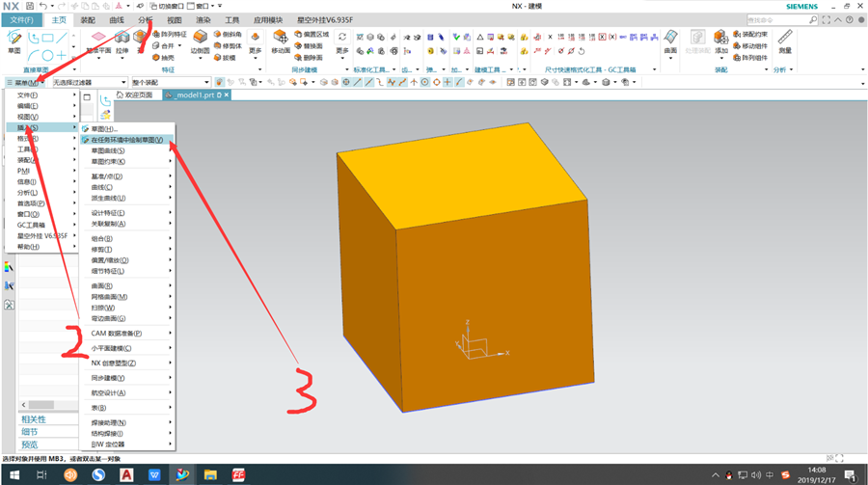
Task: Toggle the general selection filter highlight button
Action: coord(220,82)
